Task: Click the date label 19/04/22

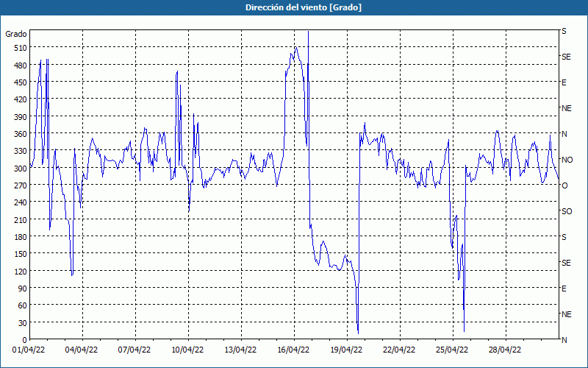Action: [x=346, y=350]
